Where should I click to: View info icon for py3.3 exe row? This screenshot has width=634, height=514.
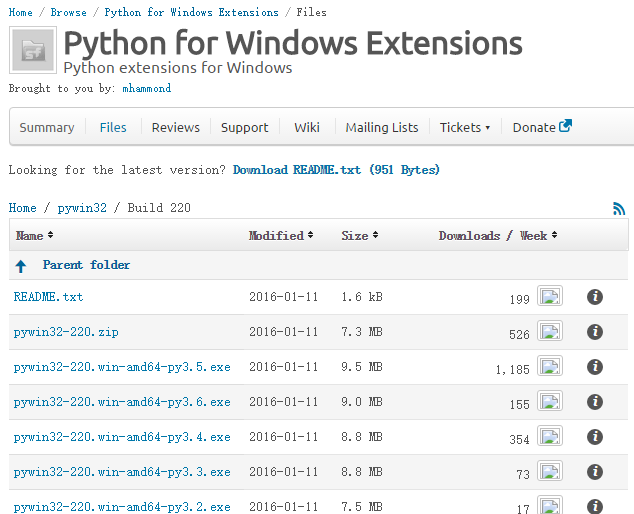pos(595,472)
